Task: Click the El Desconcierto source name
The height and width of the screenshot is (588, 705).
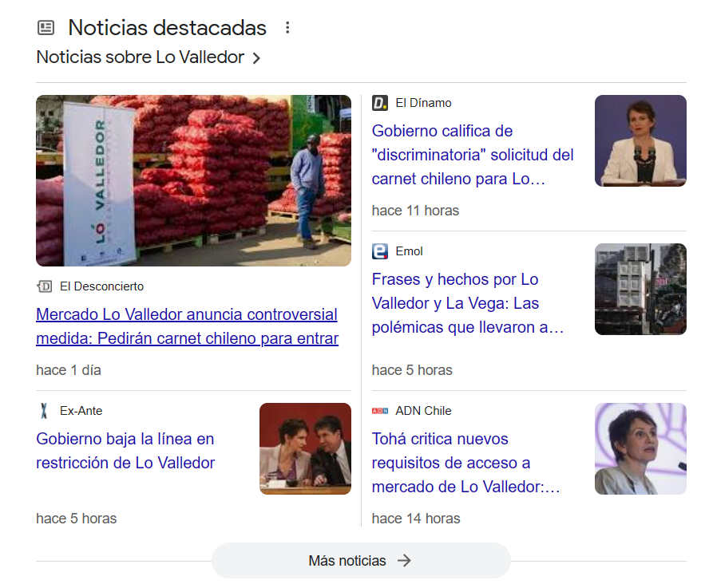Action: tap(101, 286)
